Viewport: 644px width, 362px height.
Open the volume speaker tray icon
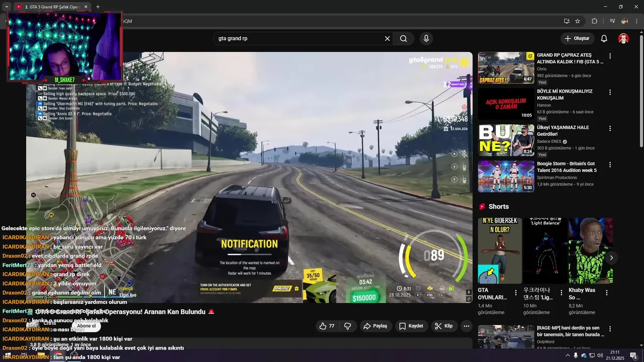click(600, 355)
